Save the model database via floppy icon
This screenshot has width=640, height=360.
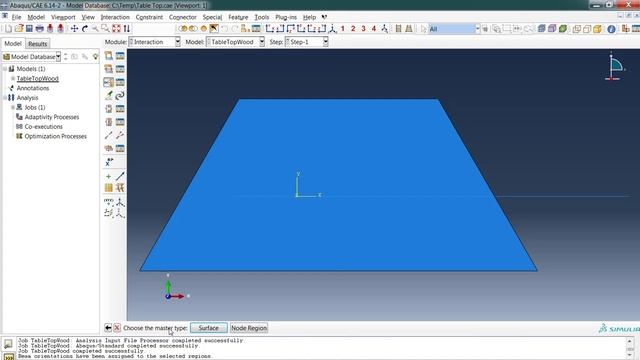pos(29,29)
